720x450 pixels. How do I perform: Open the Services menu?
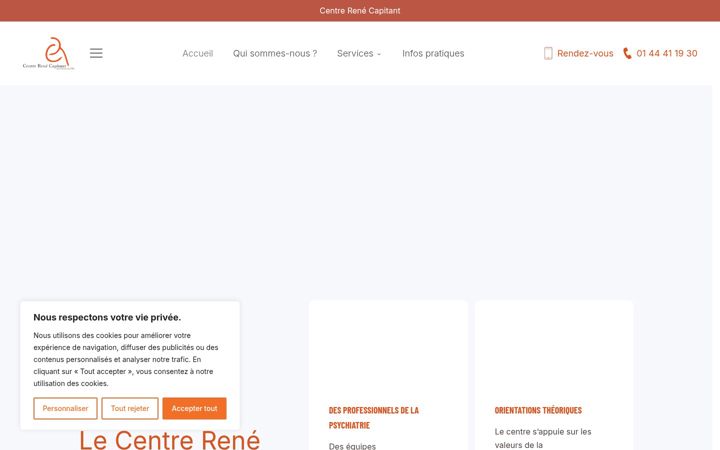[355, 53]
